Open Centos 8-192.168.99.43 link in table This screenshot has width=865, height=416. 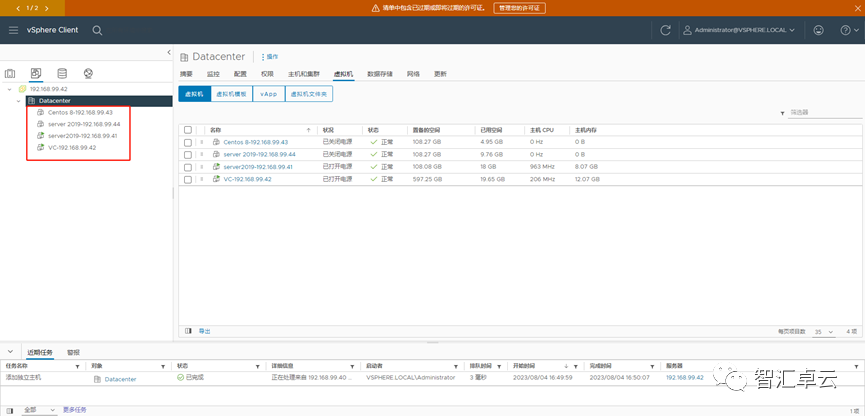tap(256, 142)
